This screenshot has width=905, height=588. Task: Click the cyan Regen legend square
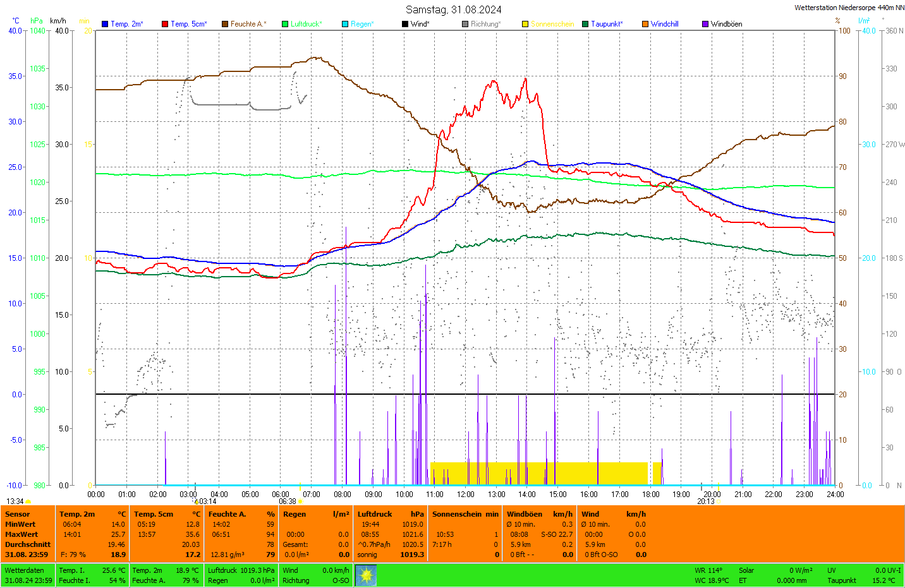[345, 24]
